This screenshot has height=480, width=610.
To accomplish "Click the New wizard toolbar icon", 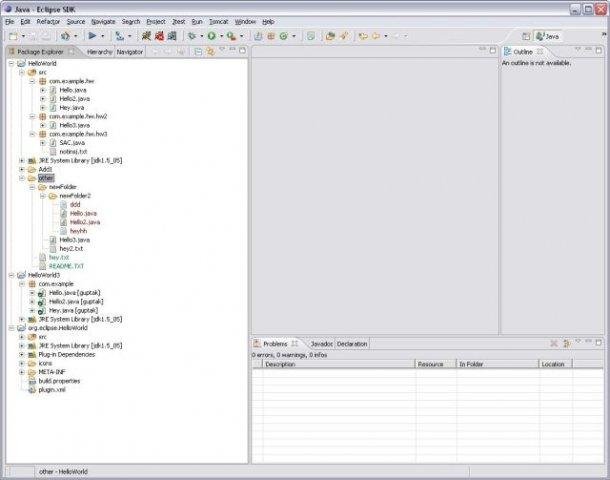I will pos(14,36).
